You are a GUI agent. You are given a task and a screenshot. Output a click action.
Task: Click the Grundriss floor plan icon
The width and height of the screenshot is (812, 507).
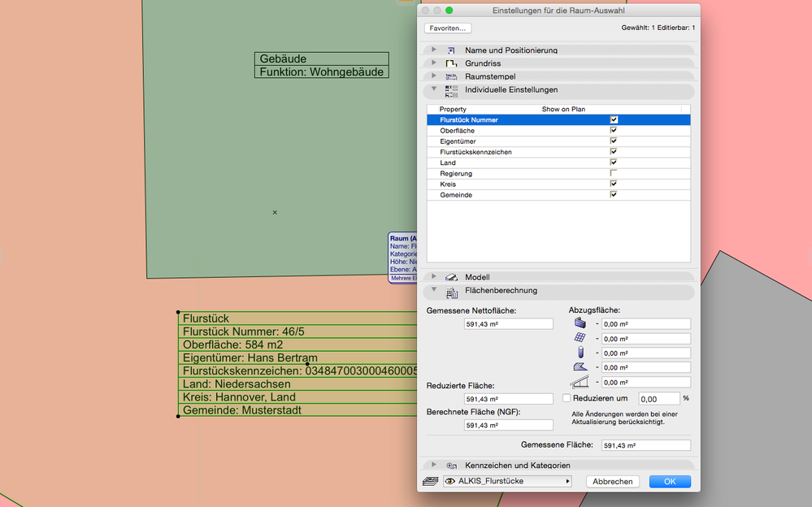[x=451, y=63]
